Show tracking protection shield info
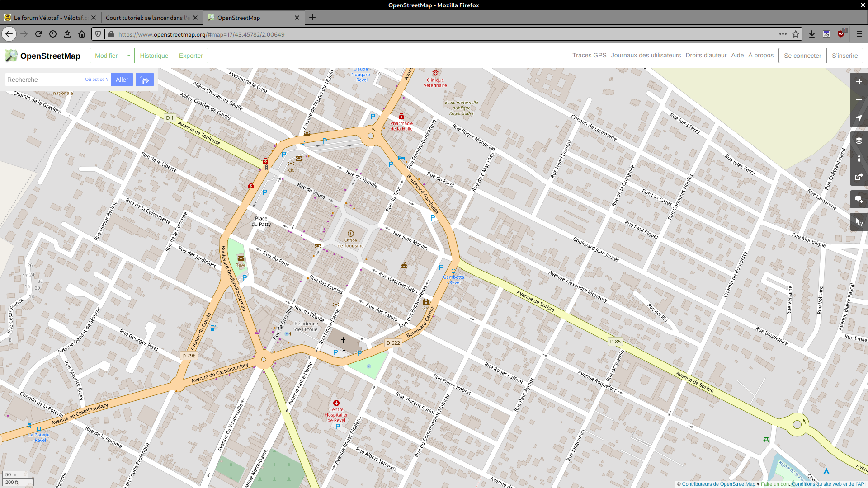 point(98,34)
